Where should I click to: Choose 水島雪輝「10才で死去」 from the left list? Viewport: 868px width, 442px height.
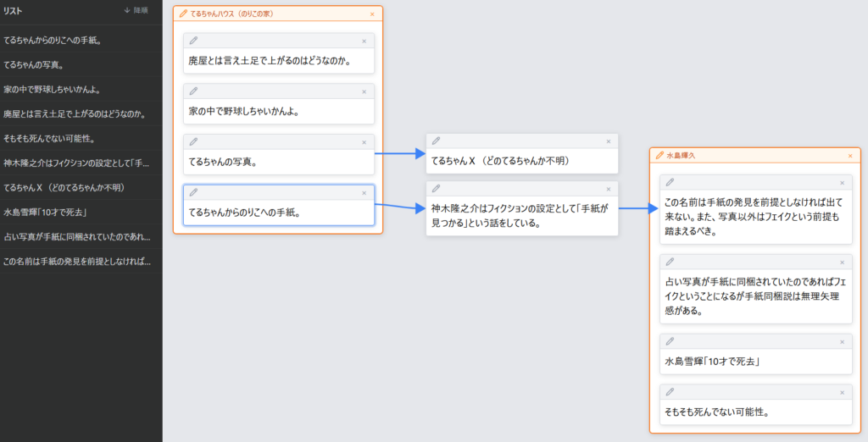point(47,212)
